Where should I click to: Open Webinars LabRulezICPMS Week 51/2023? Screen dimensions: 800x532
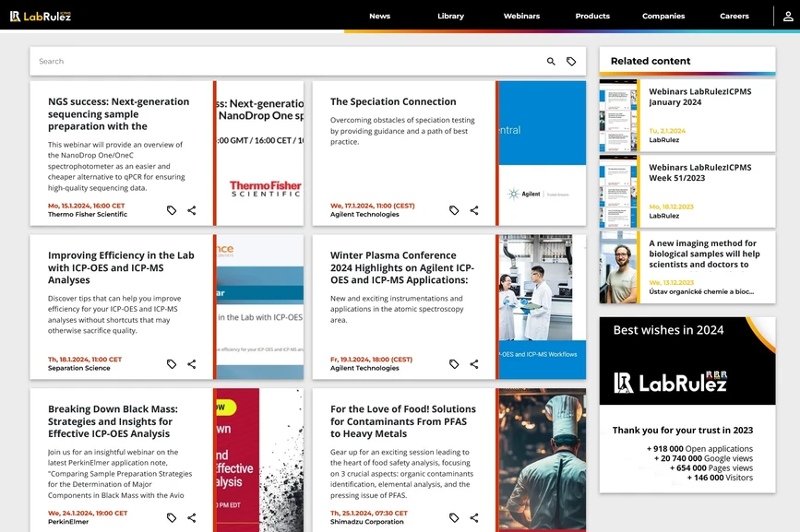700,172
